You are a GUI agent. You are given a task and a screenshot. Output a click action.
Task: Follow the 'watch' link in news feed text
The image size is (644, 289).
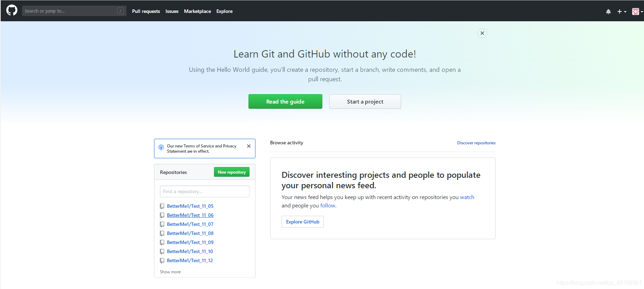coord(467,197)
